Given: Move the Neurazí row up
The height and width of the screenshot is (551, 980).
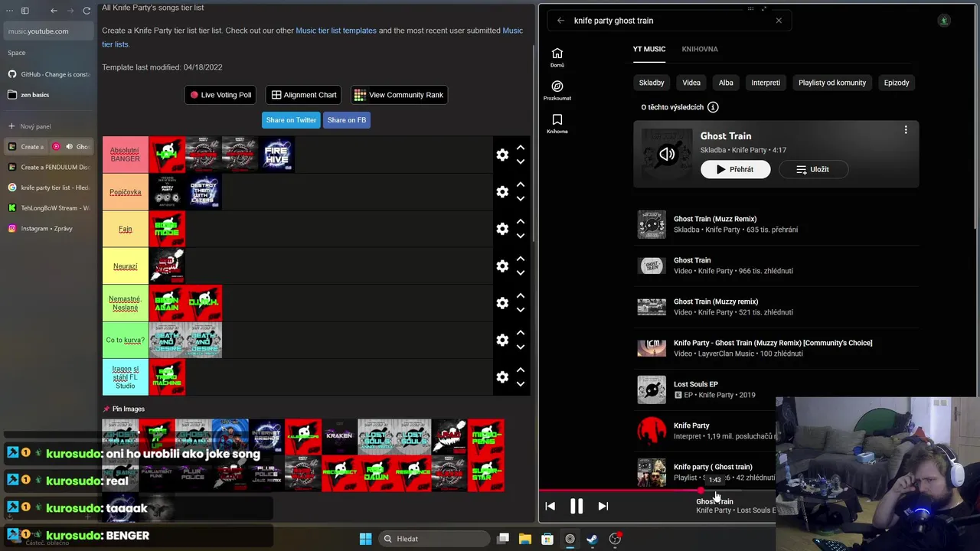Looking at the screenshot, I should (521, 259).
